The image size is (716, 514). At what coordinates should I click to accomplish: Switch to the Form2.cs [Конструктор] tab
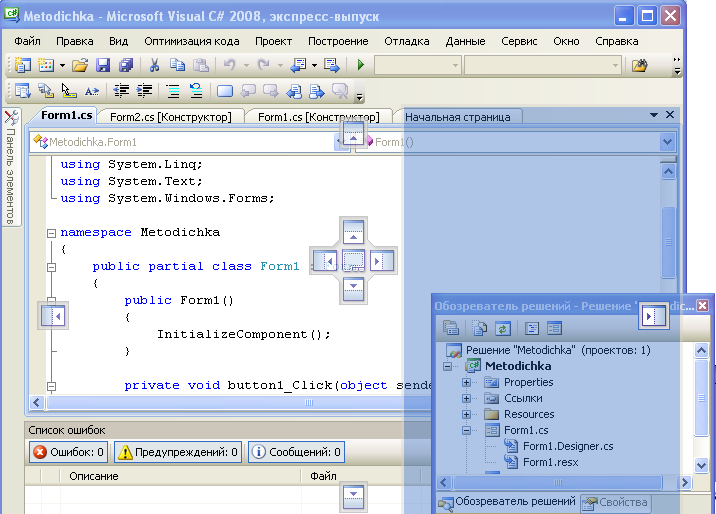pyautogui.click(x=171, y=117)
